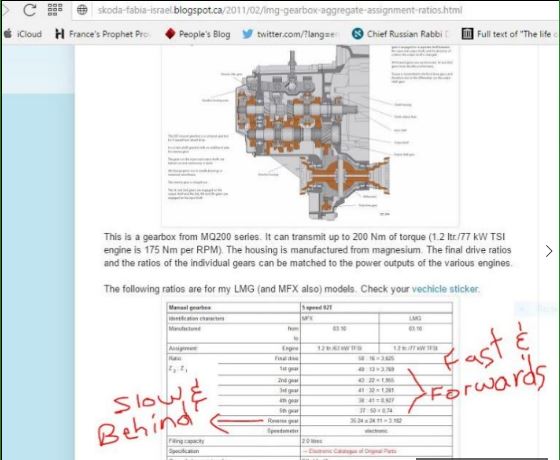This screenshot has height=460, width=560.
Task: Open the twitter.com bookmark
Action: pyautogui.click(x=289, y=34)
